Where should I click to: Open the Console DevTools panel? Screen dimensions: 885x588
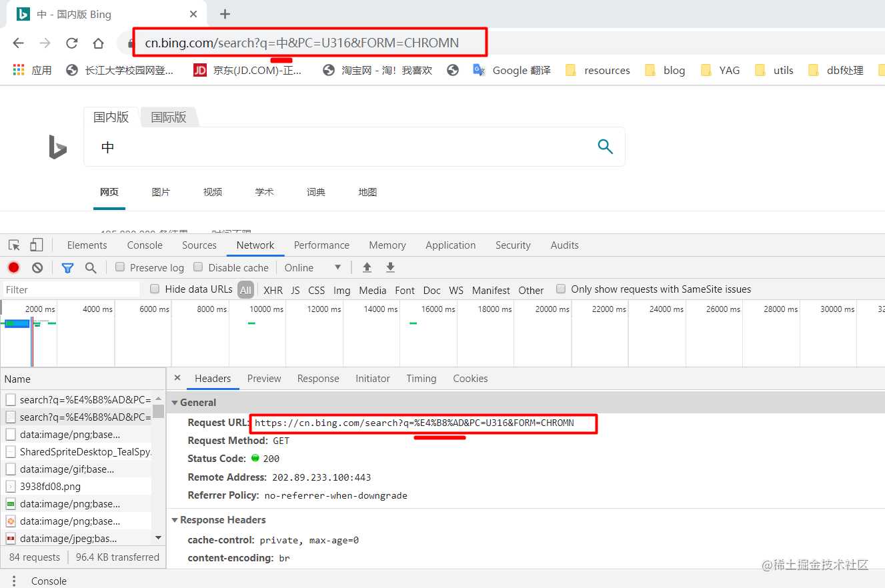145,245
